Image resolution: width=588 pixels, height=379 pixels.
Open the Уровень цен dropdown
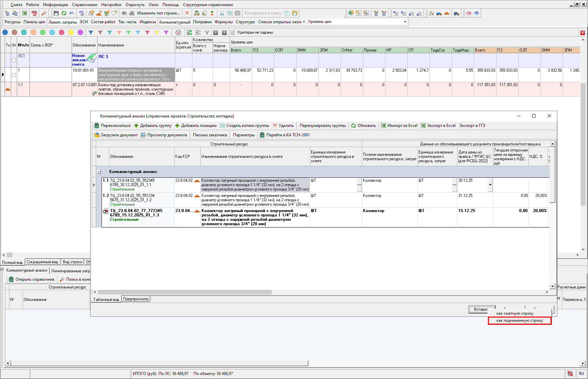[405, 22]
